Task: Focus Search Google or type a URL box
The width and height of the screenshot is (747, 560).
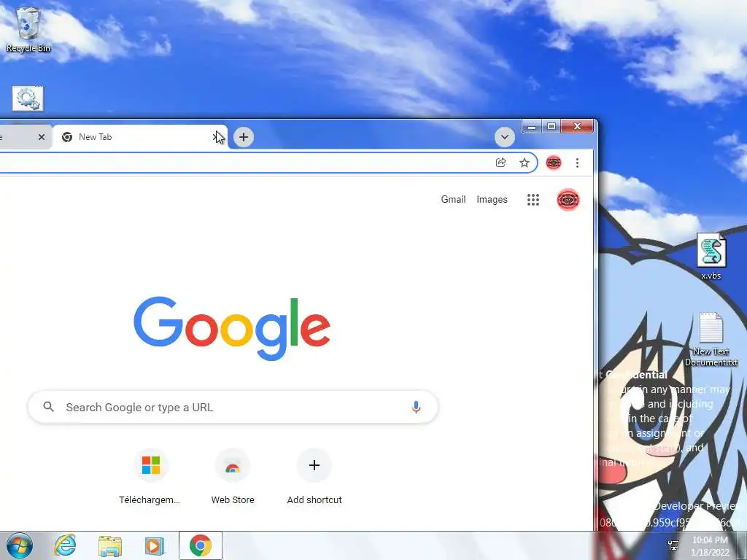Action: [x=233, y=407]
